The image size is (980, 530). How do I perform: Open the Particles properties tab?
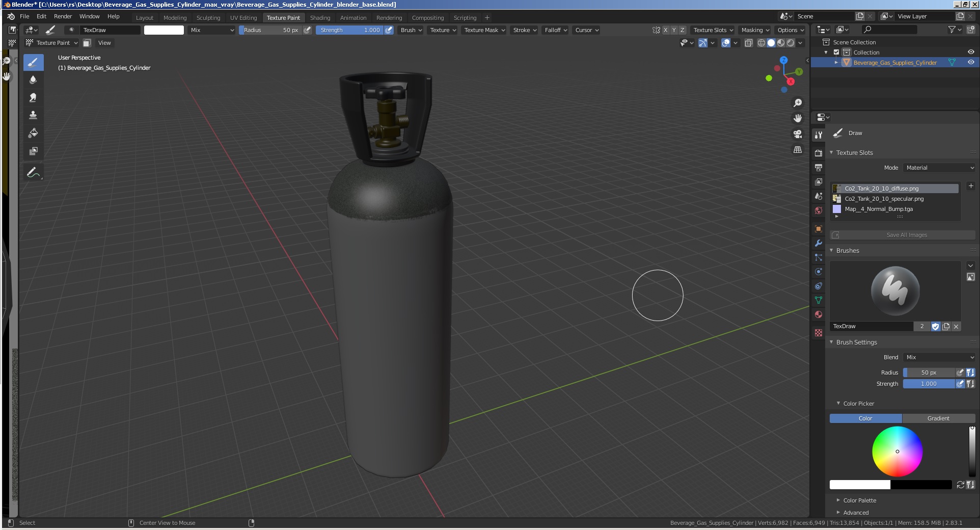click(x=819, y=257)
